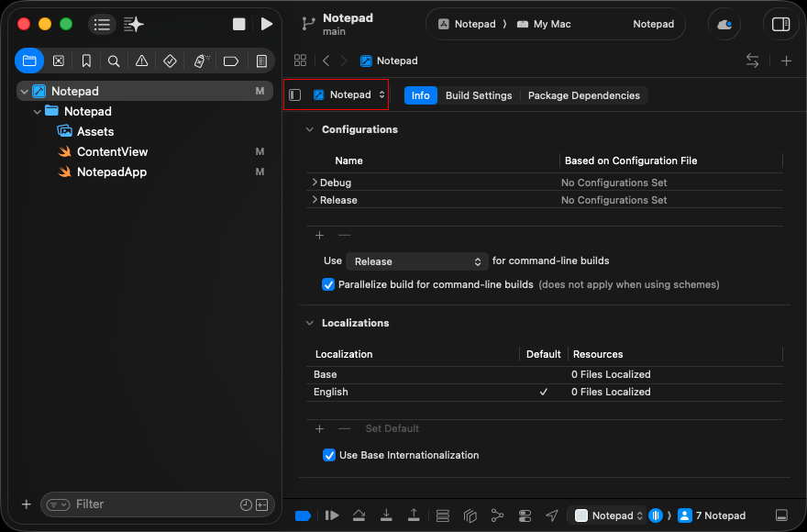Open the Bookmark navigator

tap(86, 61)
